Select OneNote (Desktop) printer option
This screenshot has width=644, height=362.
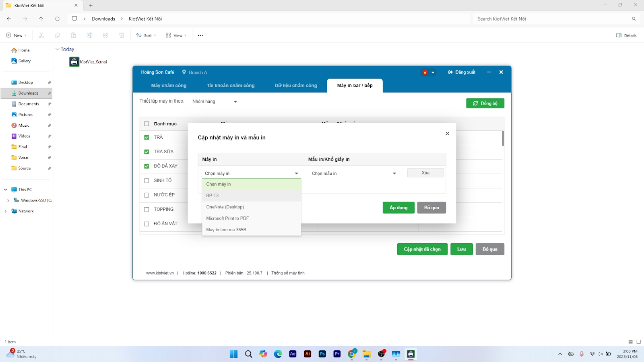click(252, 207)
